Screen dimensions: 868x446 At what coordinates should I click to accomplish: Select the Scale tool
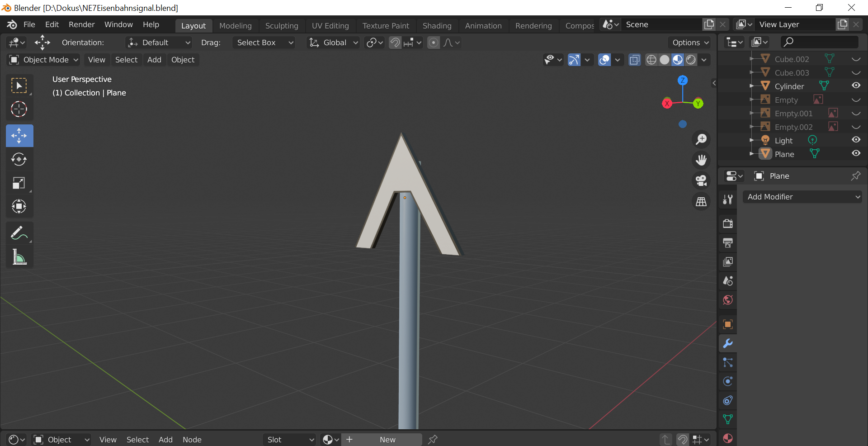point(19,183)
